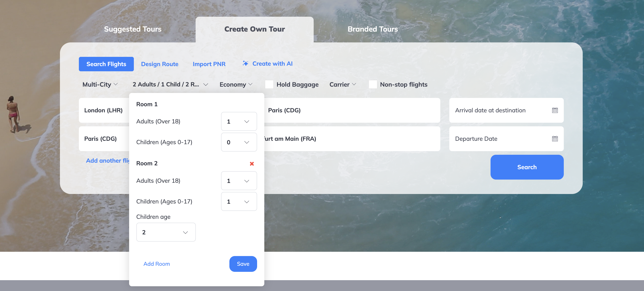
Task: Click the London (LHR) origin field
Action: 104,110
